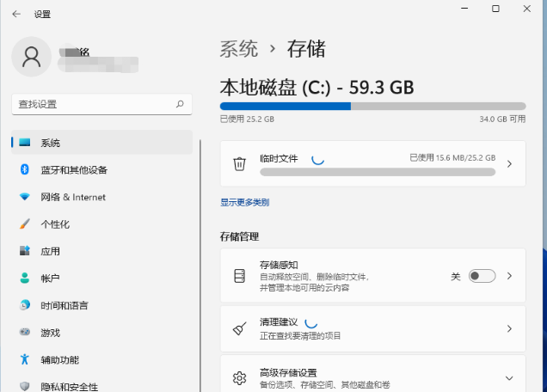This screenshot has height=392, width=547.
Task: Open 帐户 accounts settings
Action: (x=50, y=279)
